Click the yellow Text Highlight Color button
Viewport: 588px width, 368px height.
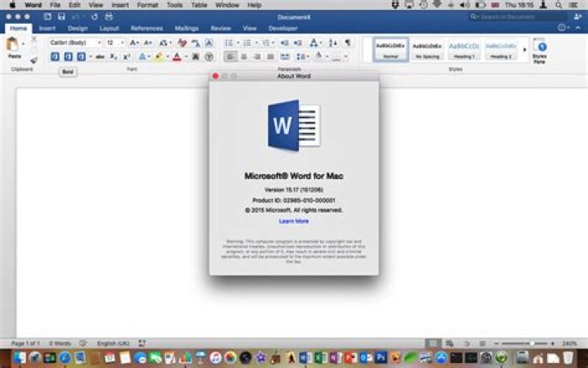pyautogui.click(x=159, y=56)
